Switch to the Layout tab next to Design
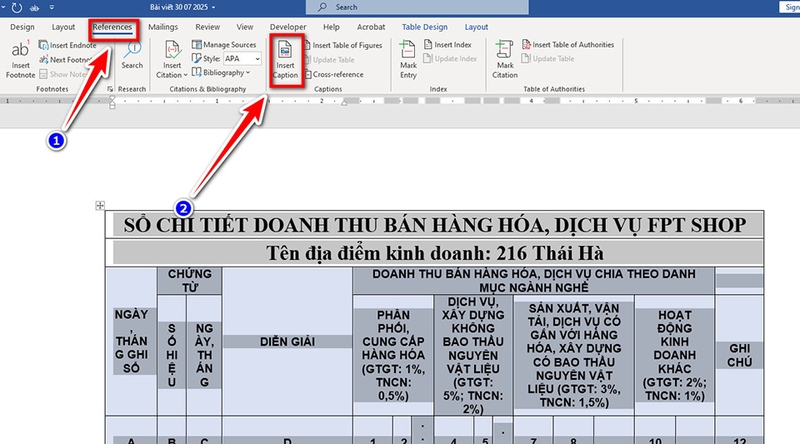800x444 pixels. 63,27
